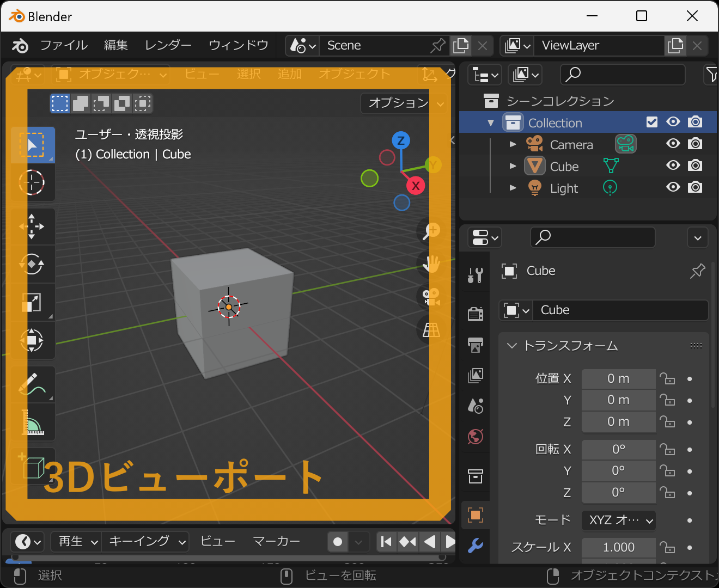Open the properties editor type dropdown
Image resolution: width=719 pixels, height=588 pixels.
click(x=485, y=237)
